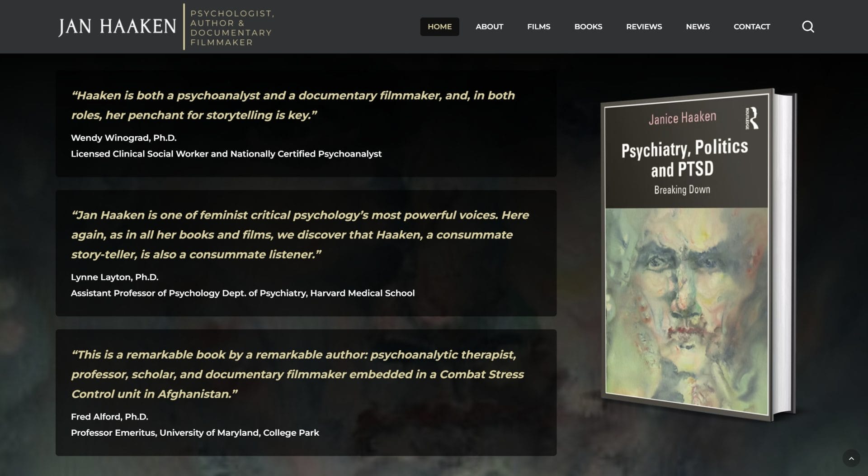Image resolution: width=868 pixels, height=476 pixels.
Task: Click the 'Psychologist, Author & Documentary Filmmaker' tagline
Action: click(231, 28)
